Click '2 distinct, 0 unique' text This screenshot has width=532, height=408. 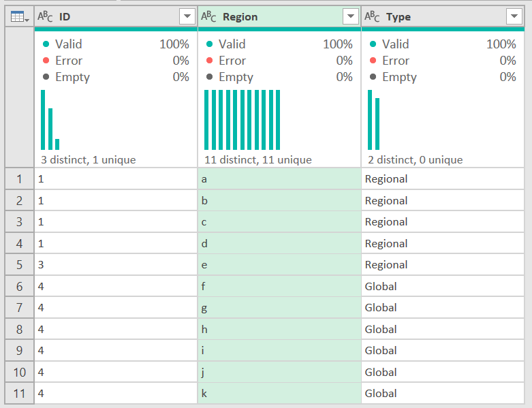[416, 160]
